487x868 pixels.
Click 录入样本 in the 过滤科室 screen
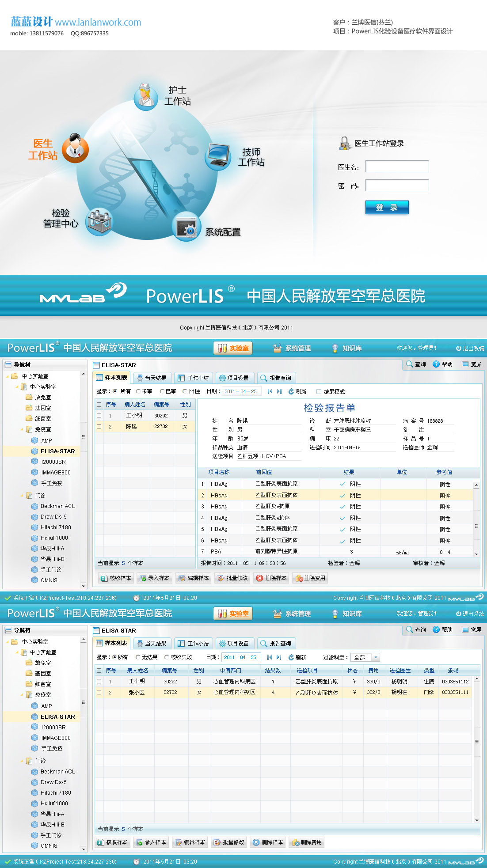151,842
